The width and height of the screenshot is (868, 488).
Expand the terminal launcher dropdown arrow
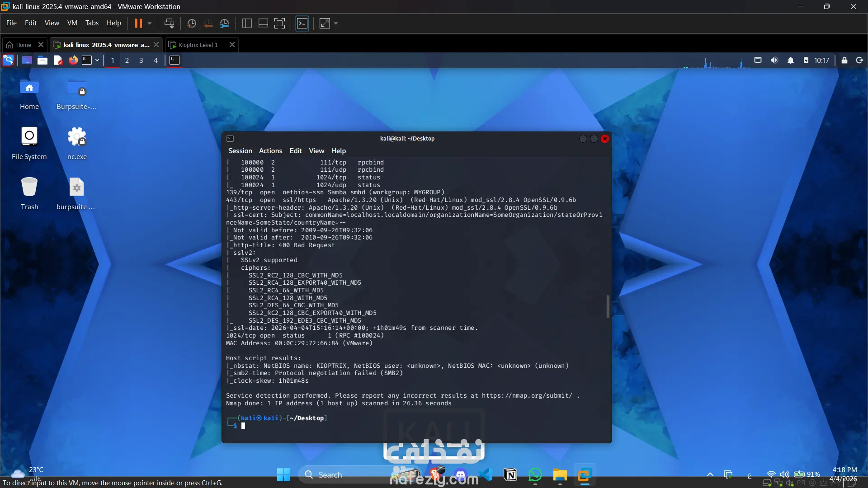point(97,60)
